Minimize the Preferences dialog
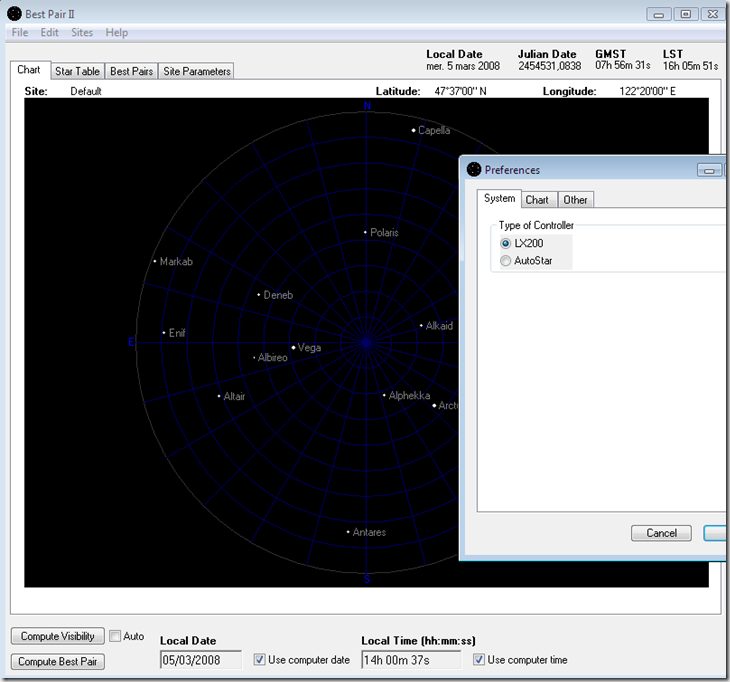 (709, 170)
